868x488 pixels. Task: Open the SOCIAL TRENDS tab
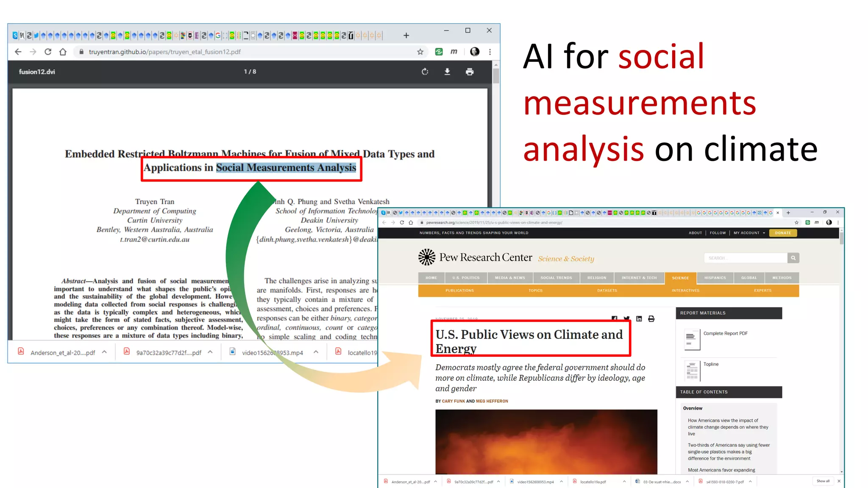pyautogui.click(x=556, y=278)
